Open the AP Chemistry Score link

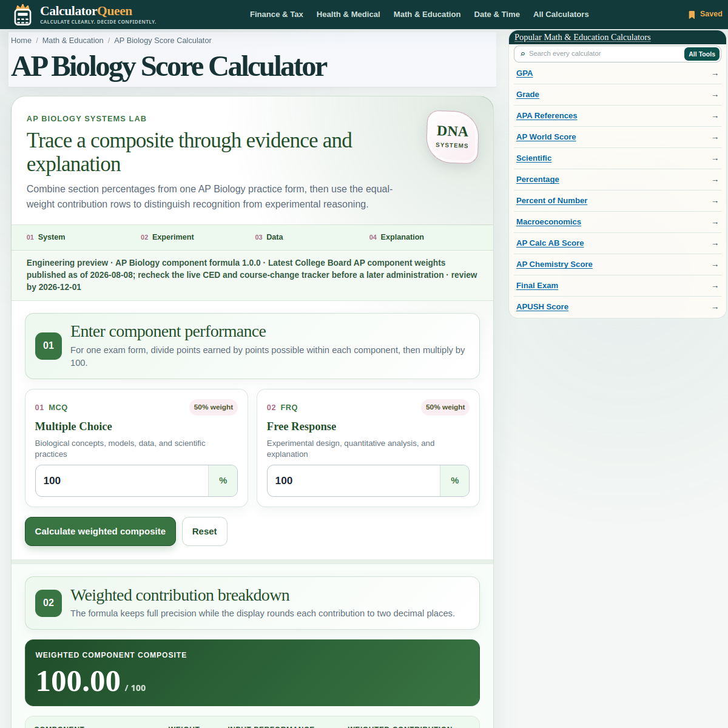(x=554, y=265)
